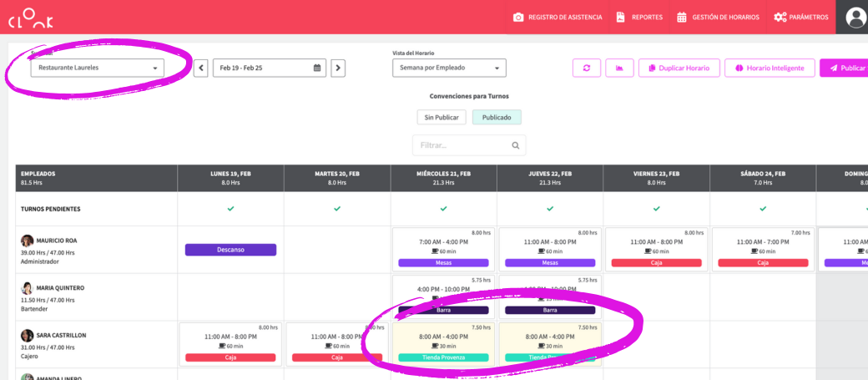This screenshot has height=380, width=868.
Task: Click the calendar icon in date field
Action: tap(317, 68)
